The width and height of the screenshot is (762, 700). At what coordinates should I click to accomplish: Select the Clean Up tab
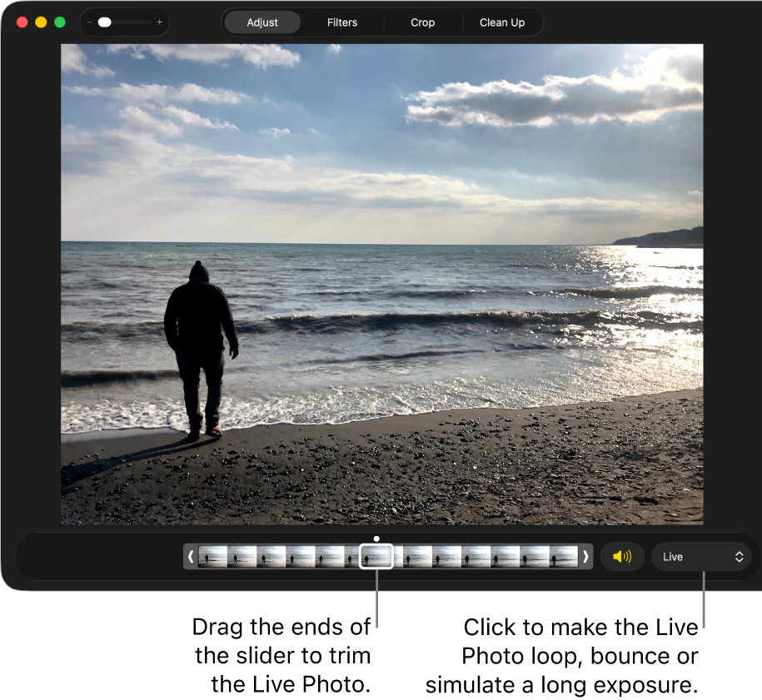click(x=501, y=22)
